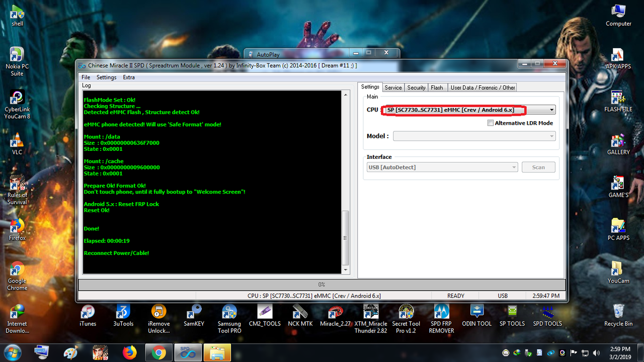644x362 pixels.
Task: Select the SP TOOLS desktop icon
Action: pyautogui.click(x=512, y=315)
